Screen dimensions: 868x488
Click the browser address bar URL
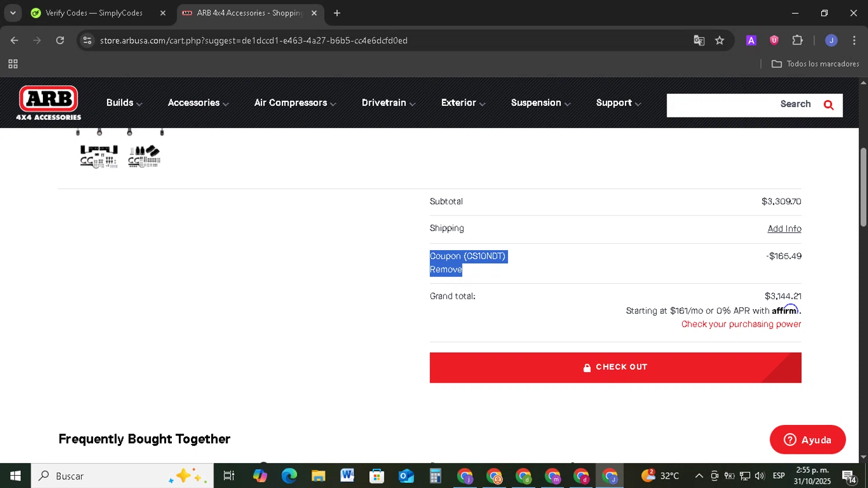click(253, 41)
